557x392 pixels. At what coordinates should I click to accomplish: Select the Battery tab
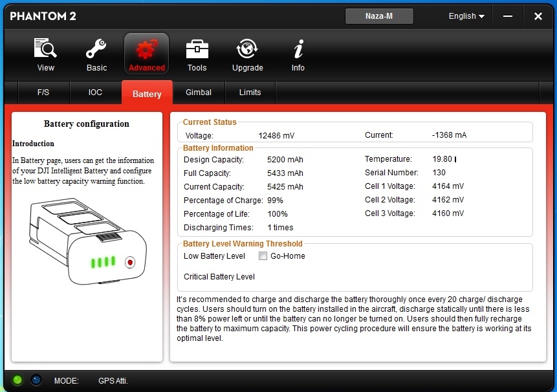click(147, 94)
